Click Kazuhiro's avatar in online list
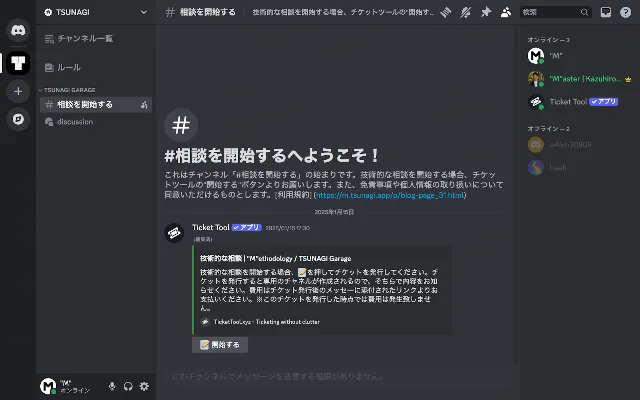The height and width of the screenshot is (400, 640). pyautogui.click(x=536, y=79)
